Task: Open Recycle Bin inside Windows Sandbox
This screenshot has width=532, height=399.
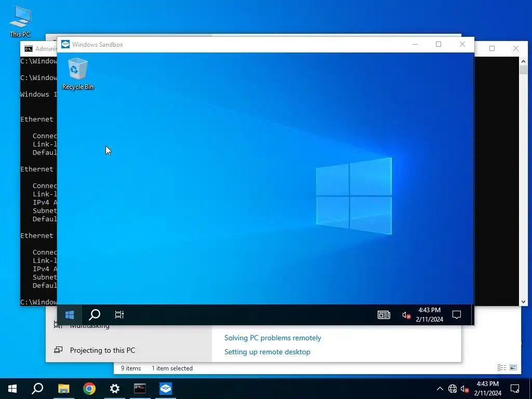Action: [x=78, y=74]
